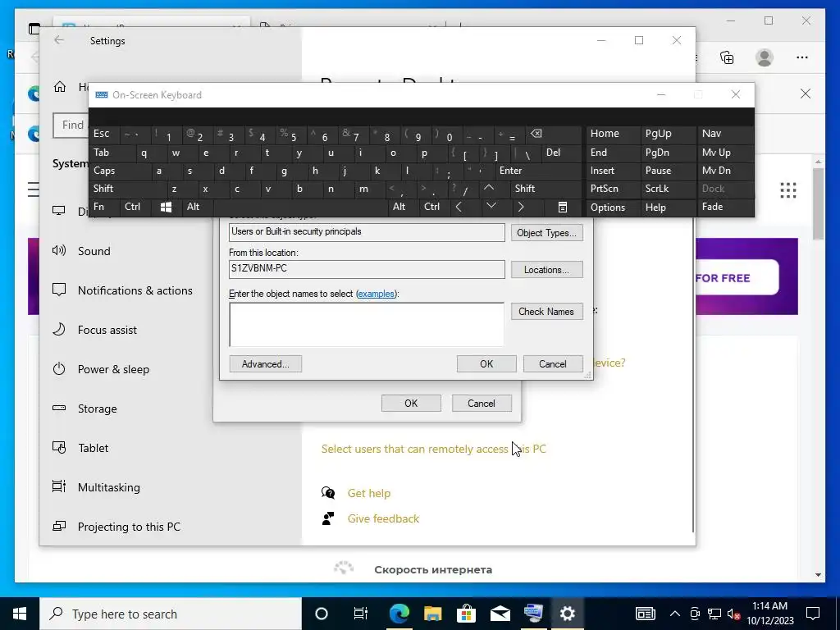This screenshot has width=840, height=630.
Task: Open the Get help link
Action: pyautogui.click(x=369, y=493)
